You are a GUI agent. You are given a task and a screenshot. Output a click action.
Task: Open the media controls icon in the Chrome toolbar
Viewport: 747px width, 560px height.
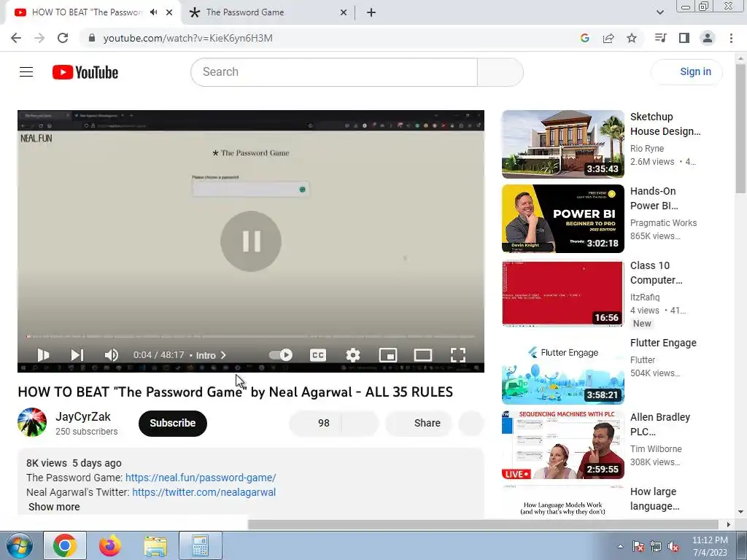pyautogui.click(x=660, y=38)
